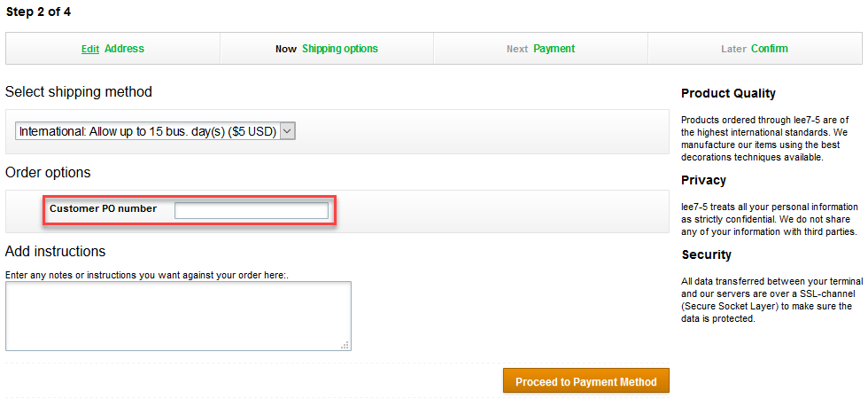Click the Security heading in sidebar
This screenshot has width=868, height=399.
(706, 254)
